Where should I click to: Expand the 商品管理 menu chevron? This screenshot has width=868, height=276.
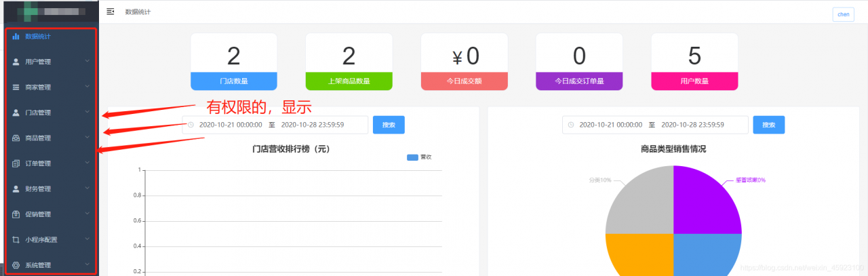tap(87, 138)
